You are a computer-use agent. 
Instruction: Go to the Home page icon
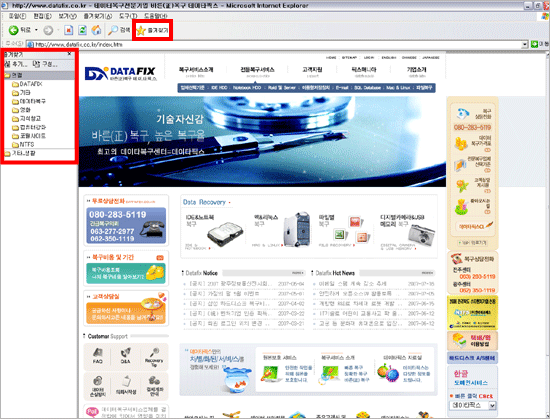coord(96,30)
